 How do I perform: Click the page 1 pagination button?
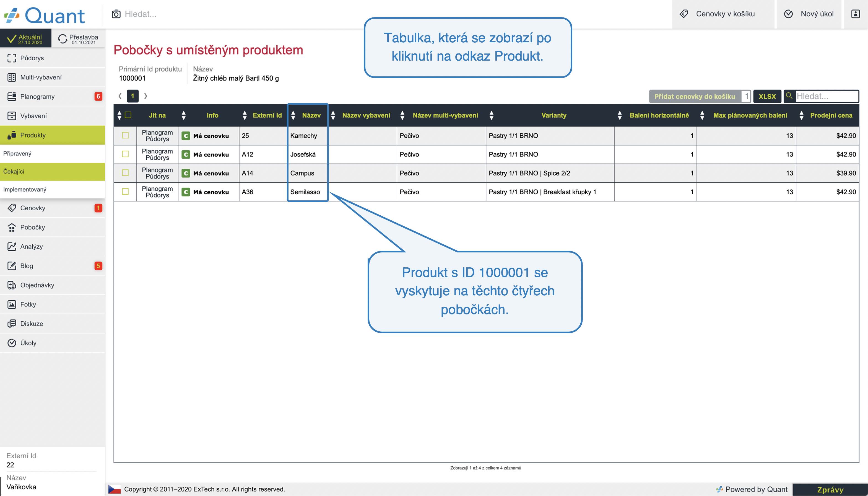[x=133, y=96]
